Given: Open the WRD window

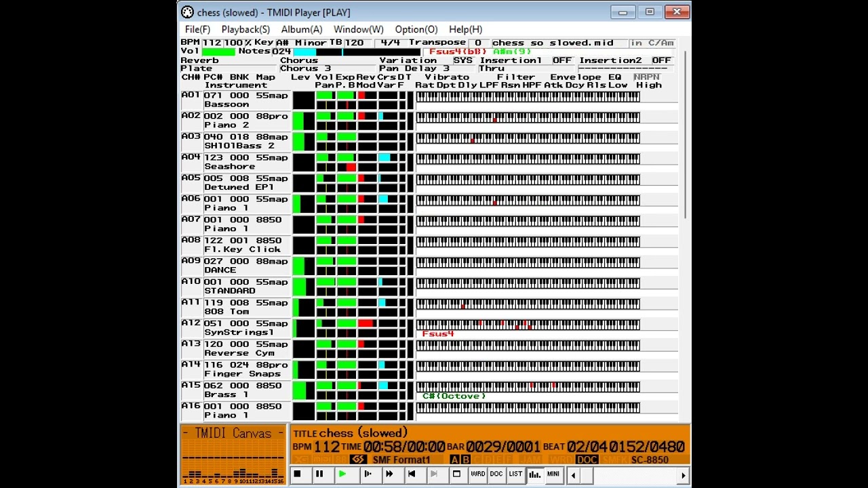Looking at the screenshot, I should tap(478, 474).
